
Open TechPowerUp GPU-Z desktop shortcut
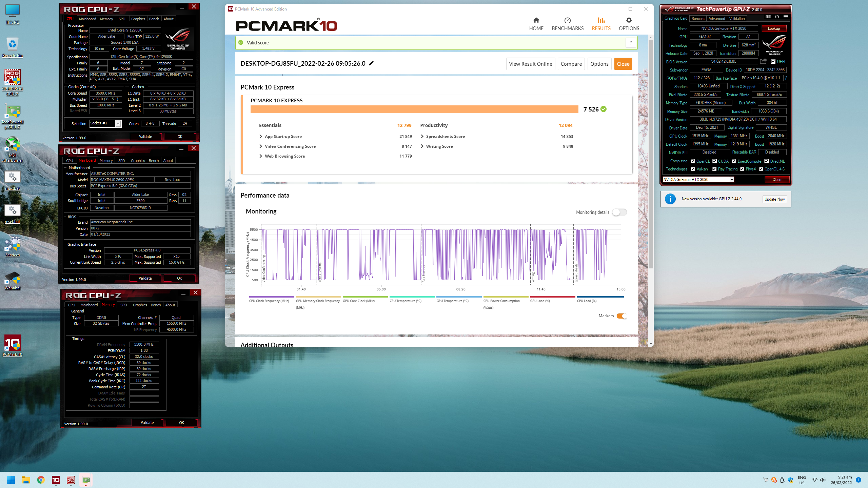tap(13, 116)
